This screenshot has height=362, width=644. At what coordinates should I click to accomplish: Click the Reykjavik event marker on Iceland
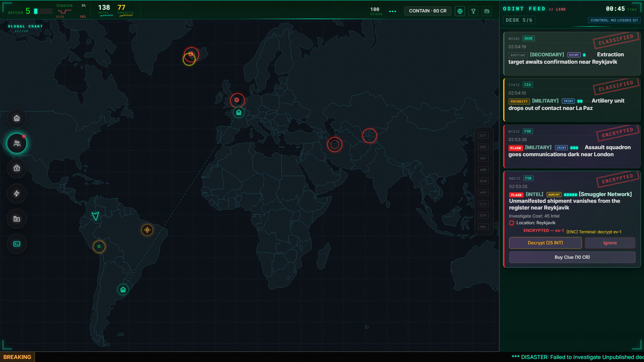click(x=191, y=55)
